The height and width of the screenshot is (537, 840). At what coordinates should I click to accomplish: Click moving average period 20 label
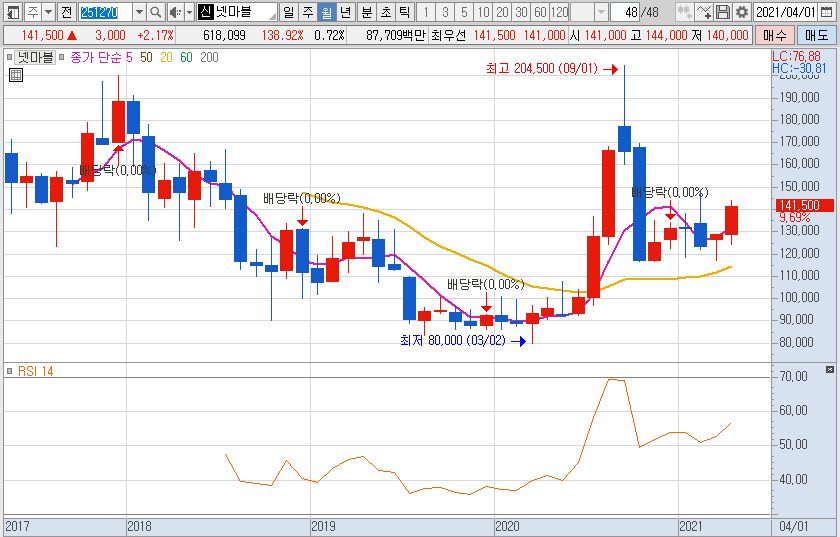[166, 57]
